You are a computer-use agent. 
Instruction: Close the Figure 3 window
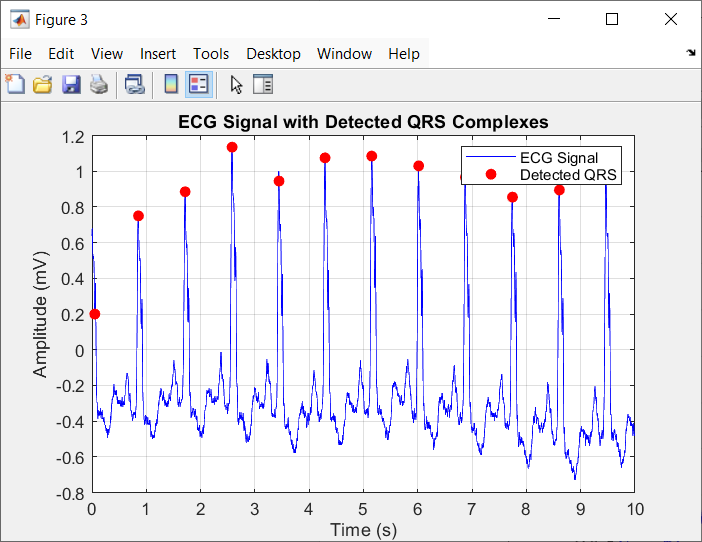point(671,19)
